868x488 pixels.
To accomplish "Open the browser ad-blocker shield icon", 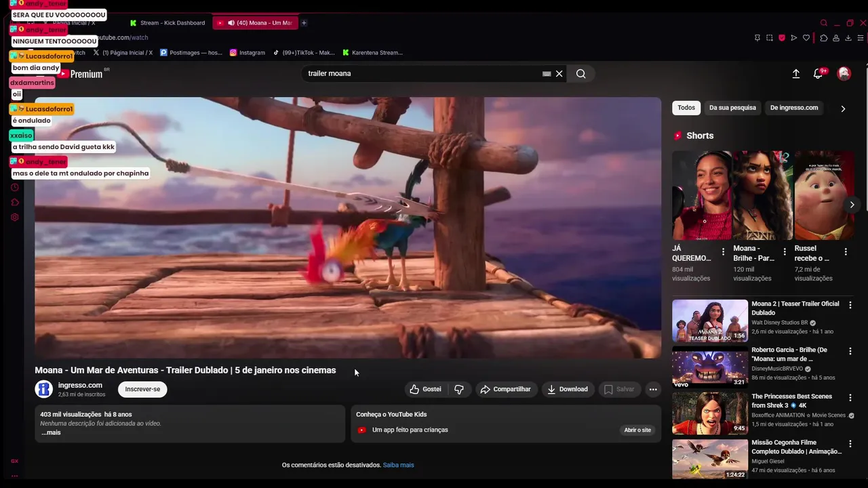I will click(x=782, y=38).
